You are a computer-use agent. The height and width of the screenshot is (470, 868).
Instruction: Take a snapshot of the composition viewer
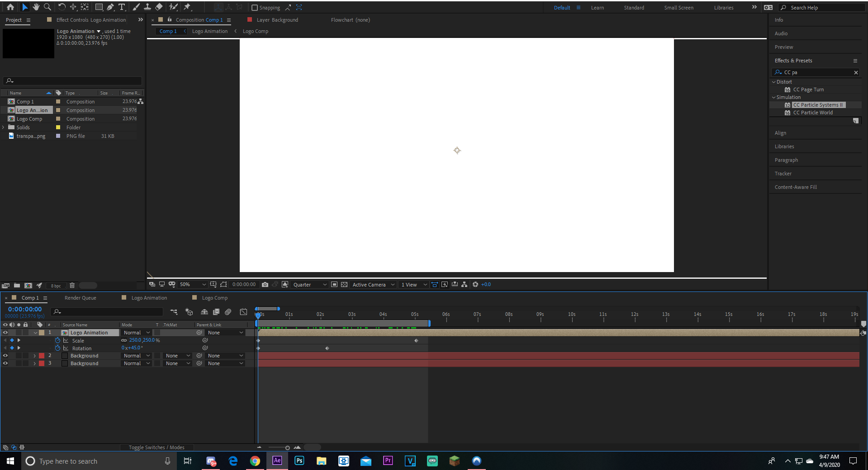265,285
